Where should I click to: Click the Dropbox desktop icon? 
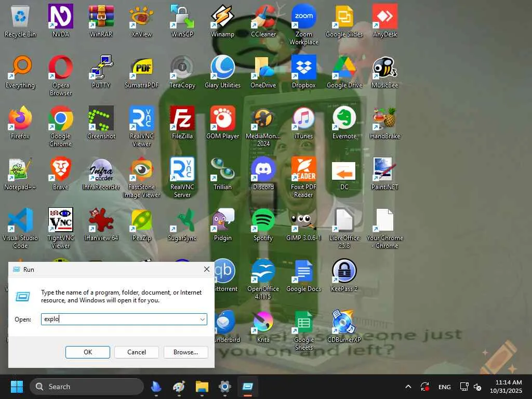pos(303,72)
